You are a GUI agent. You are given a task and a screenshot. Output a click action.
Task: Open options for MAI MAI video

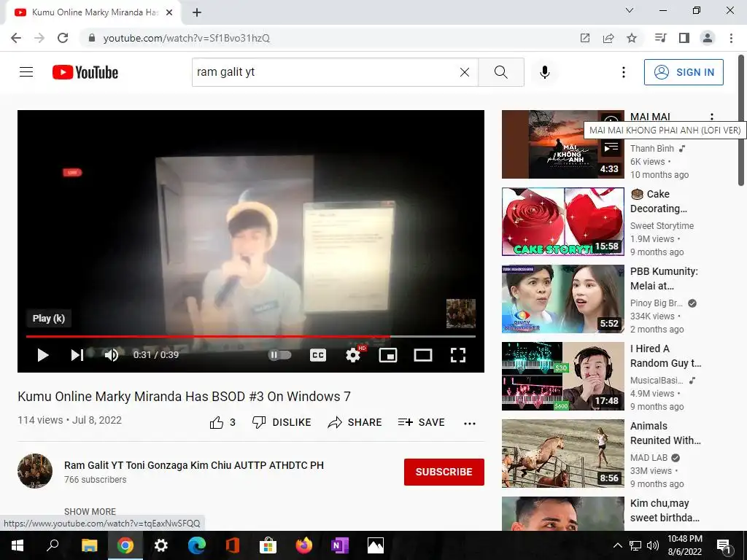pyautogui.click(x=712, y=117)
